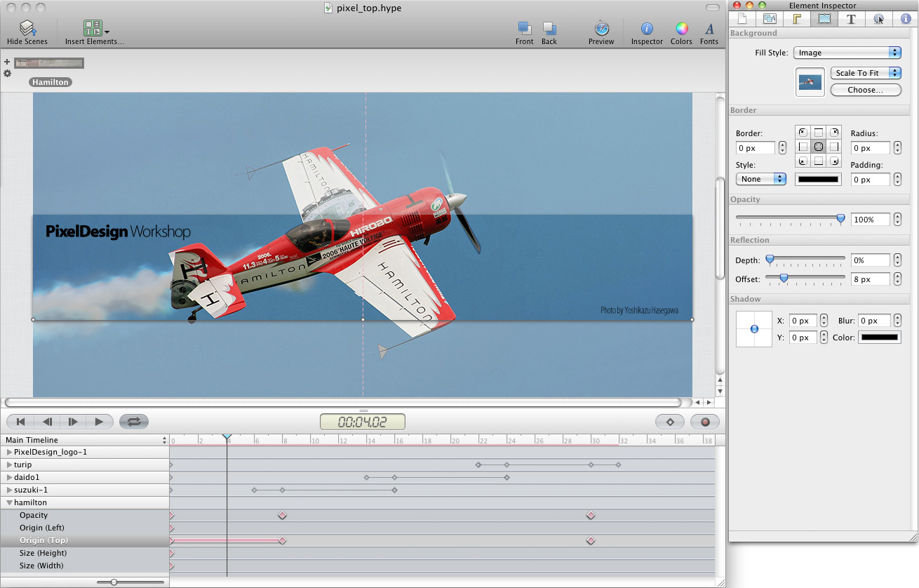Click the Border width stepper
919x588 pixels.
(x=783, y=148)
